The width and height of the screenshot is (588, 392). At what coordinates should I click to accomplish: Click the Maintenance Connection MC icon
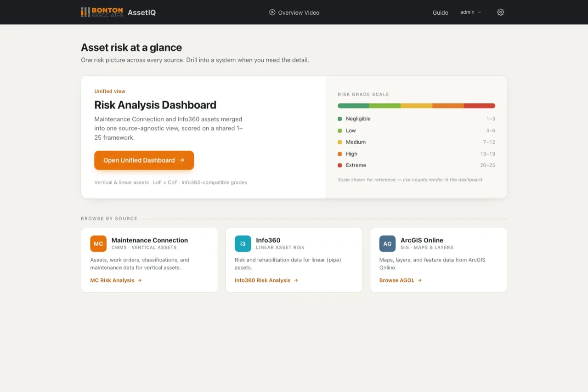(x=98, y=244)
